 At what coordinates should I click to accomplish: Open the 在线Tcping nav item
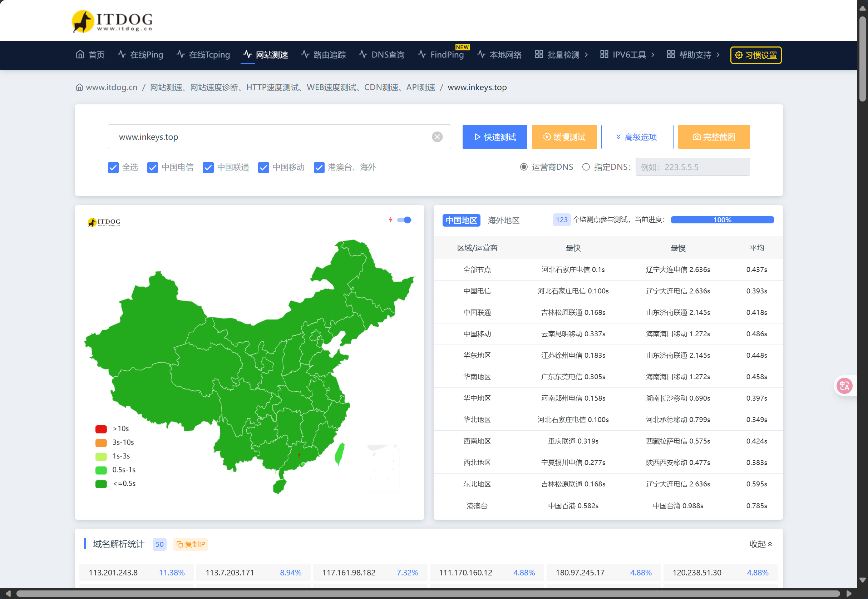203,55
